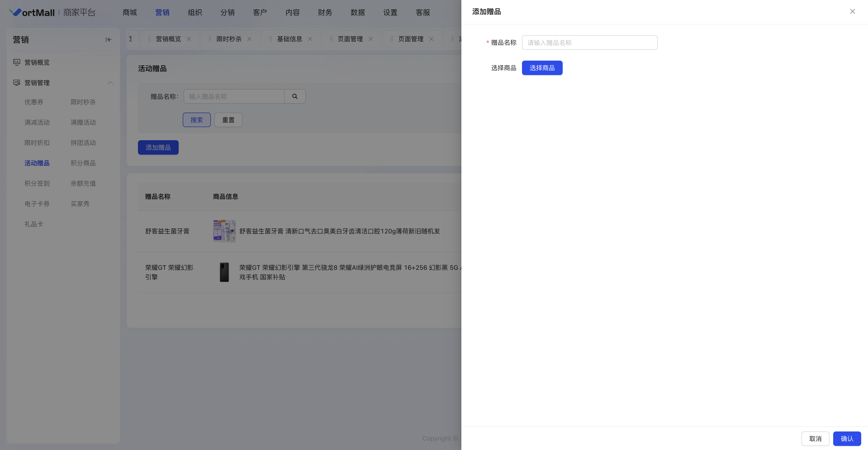Collapse the 营销管理 menu chevron
This screenshot has height=450, width=868.
110,83
